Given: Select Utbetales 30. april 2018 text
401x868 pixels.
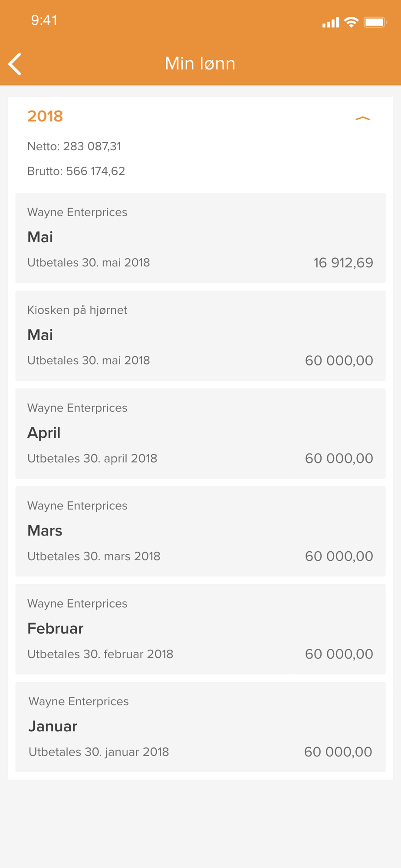Looking at the screenshot, I should (92, 458).
